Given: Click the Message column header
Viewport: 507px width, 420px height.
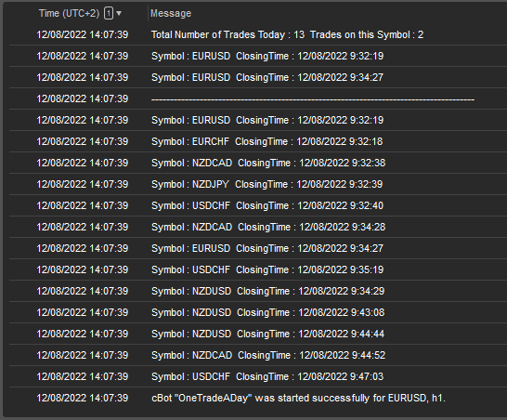Looking at the screenshot, I should click(x=171, y=13).
